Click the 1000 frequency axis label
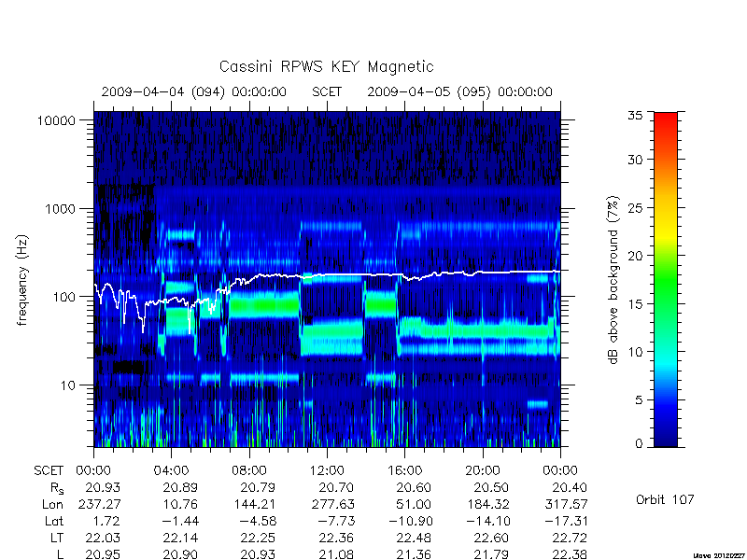This screenshot has width=747, height=560. coord(60,209)
